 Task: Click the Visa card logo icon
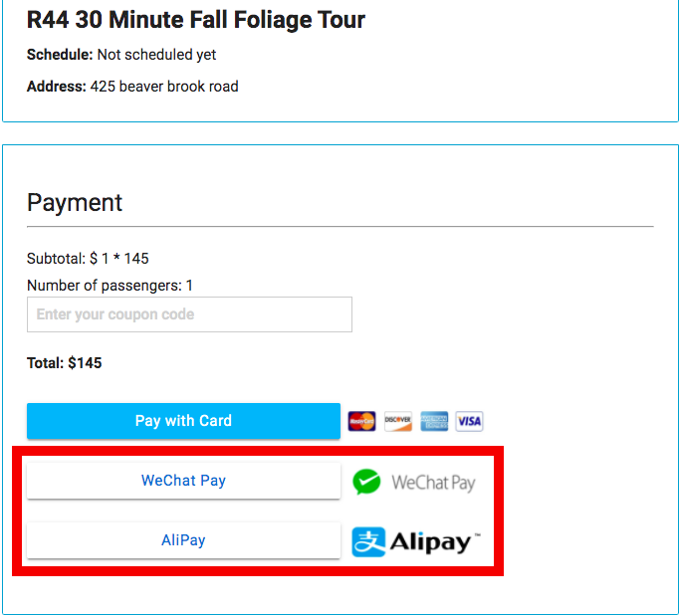coord(470,421)
